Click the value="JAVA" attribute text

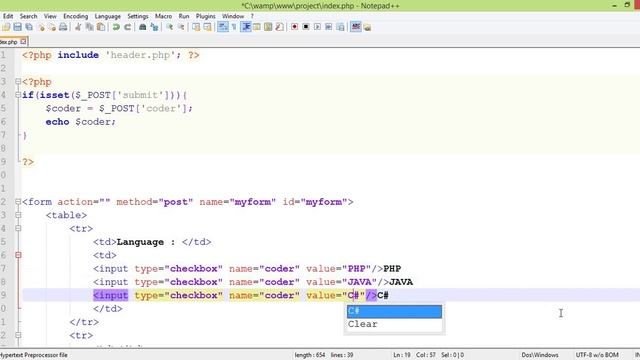(342, 282)
